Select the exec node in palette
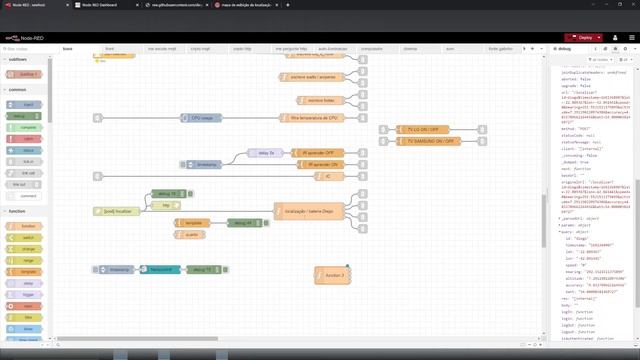The image size is (640, 360). pos(24,306)
